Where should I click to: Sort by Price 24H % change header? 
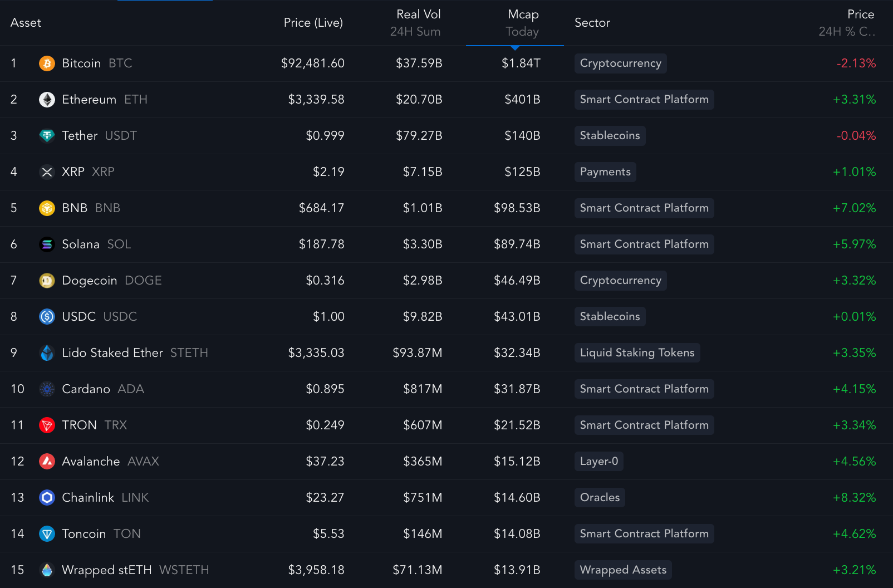pyautogui.click(x=847, y=23)
